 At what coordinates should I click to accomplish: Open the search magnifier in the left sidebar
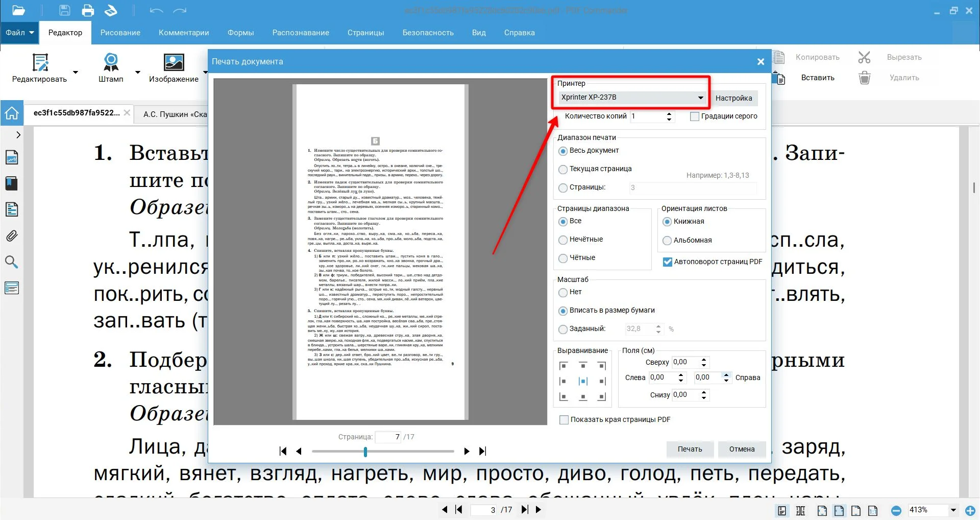click(x=11, y=262)
